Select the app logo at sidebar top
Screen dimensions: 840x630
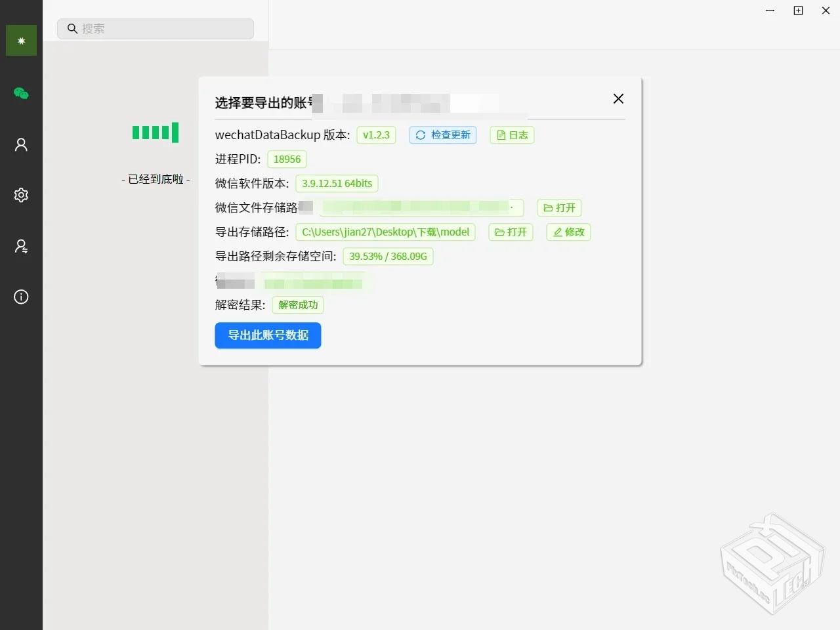point(21,40)
